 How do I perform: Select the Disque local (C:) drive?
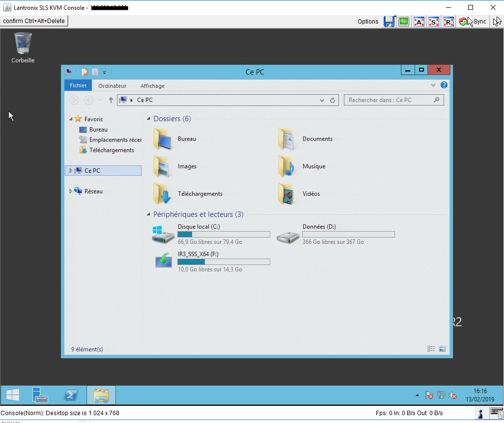pyautogui.click(x=211, y=234)
